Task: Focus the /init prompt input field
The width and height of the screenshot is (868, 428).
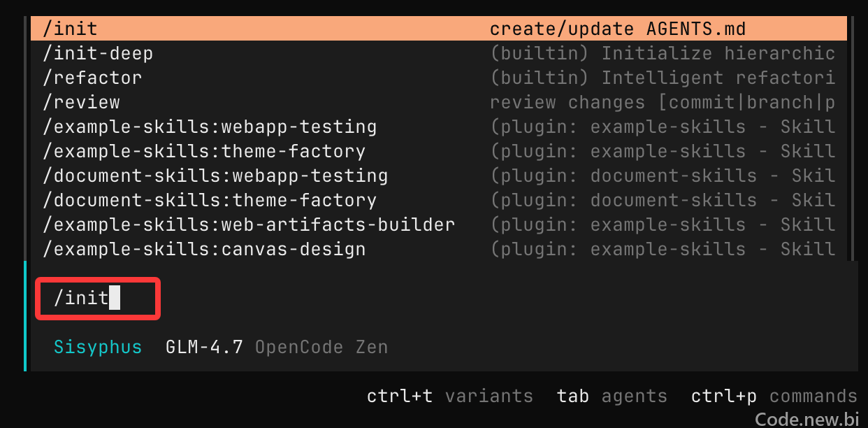Action: pyautogui.click(x=99, y=299)
